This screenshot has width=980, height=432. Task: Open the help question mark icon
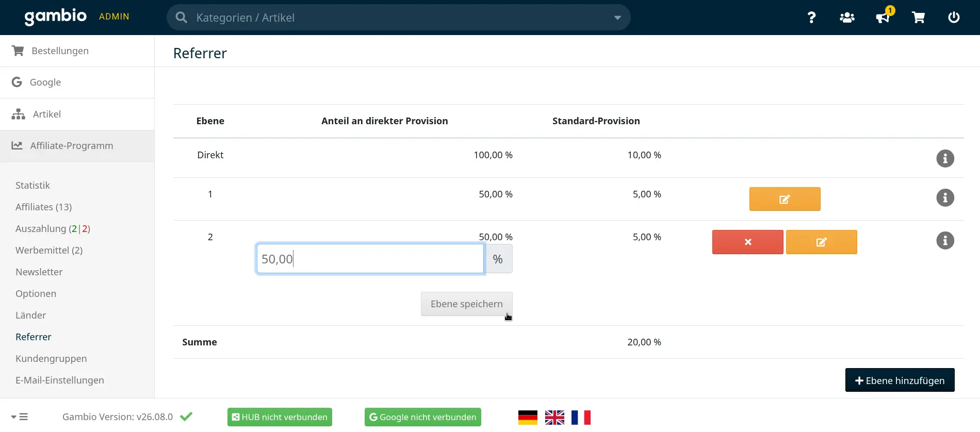click(811, 18)
